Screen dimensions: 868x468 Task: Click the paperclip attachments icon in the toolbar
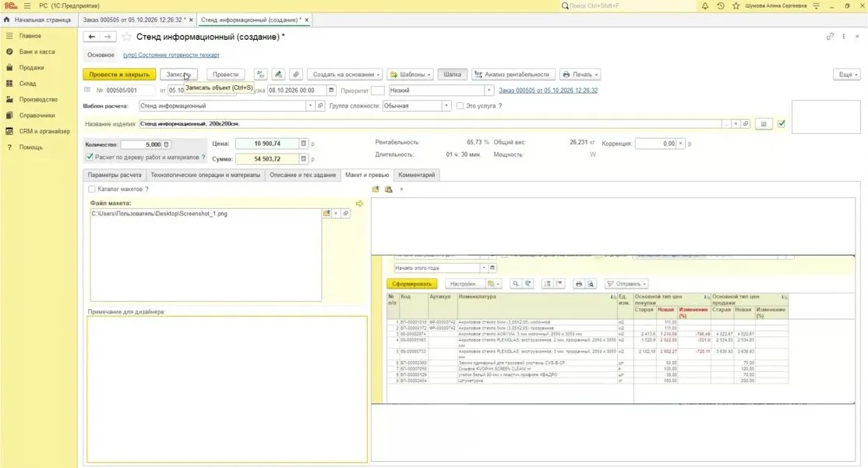296,74
